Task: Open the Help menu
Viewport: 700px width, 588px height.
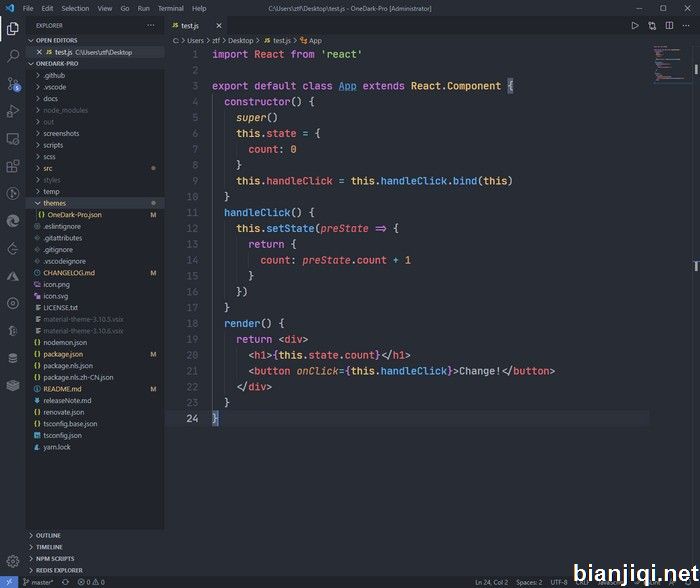Action: (x=199, y=8)
